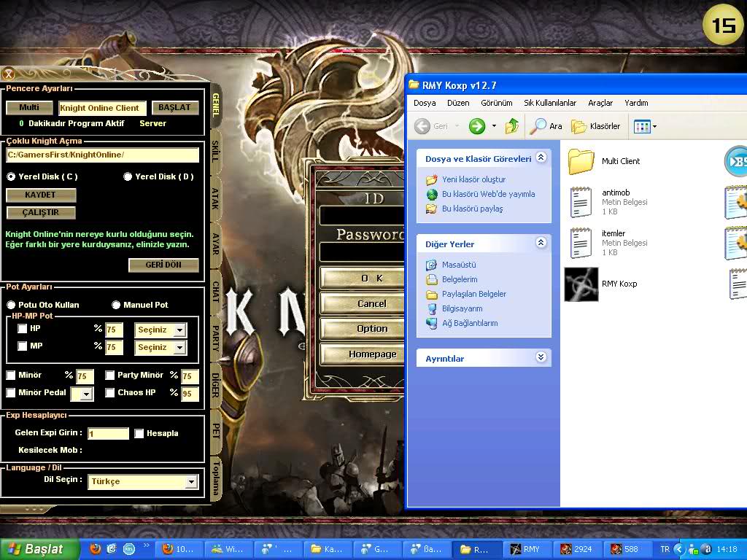Viewport: 747px width, 560px height.
Task: Open the Görünüm menu in Explorer
Action: point(496,103)
